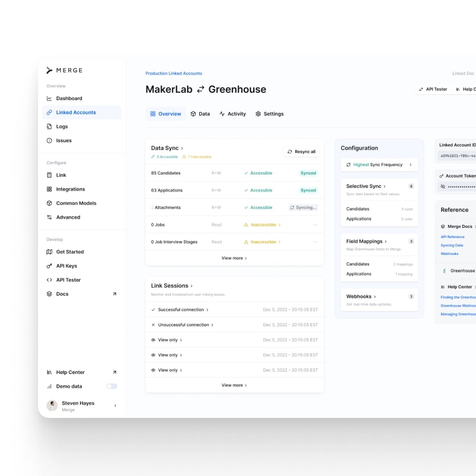The image size is (476, 476).
Task: Click the Inaccessible warning icon in Jobs row
Action: (246, 225)
